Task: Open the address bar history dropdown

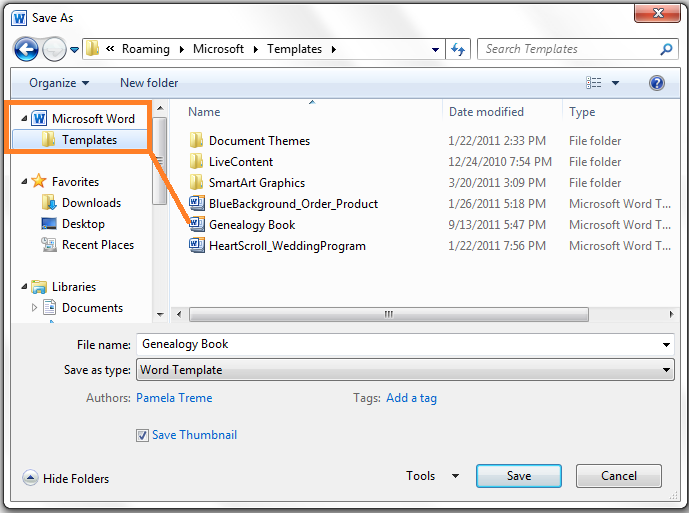Action: (x=435, y=49)
